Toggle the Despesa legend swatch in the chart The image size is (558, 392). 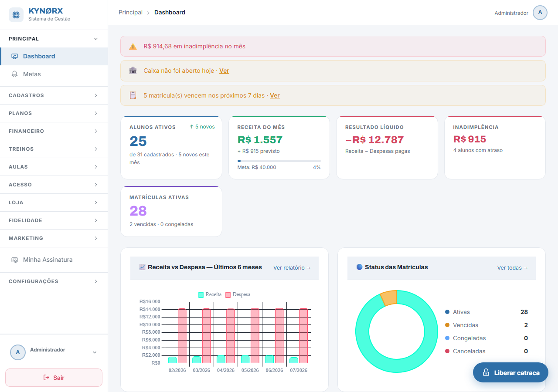coord(228,295)
